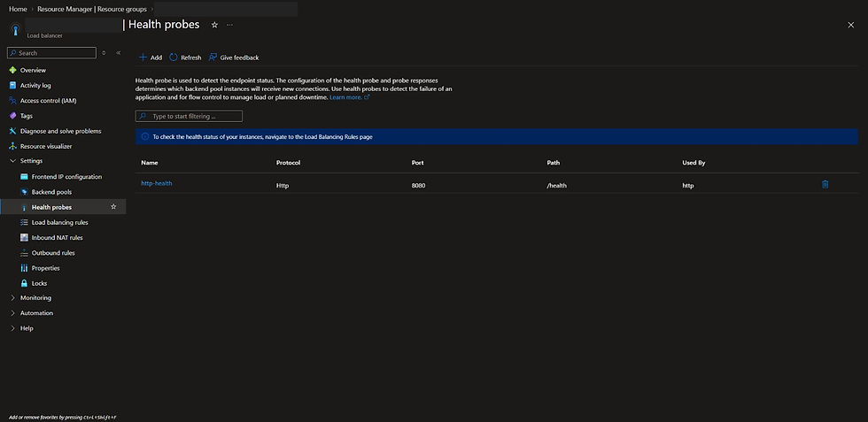This screenshot has width=868, height=422.
Task: Click the info icon in the blue banner
Action: pos(145,136)
